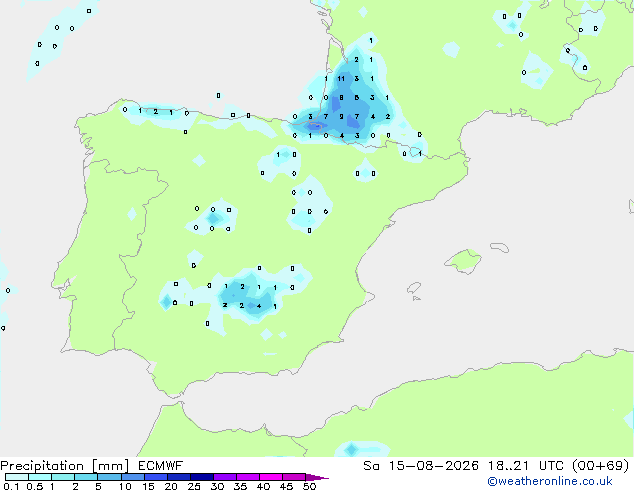Screen dimensions: 634x490
Task: Pick the 15–20 mm legend swatch
Action: (155, 477)
